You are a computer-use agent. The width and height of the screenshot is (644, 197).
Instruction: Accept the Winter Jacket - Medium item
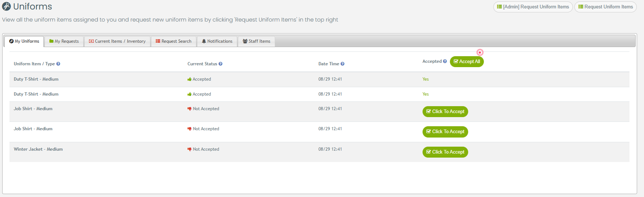[x=445, y=152]
